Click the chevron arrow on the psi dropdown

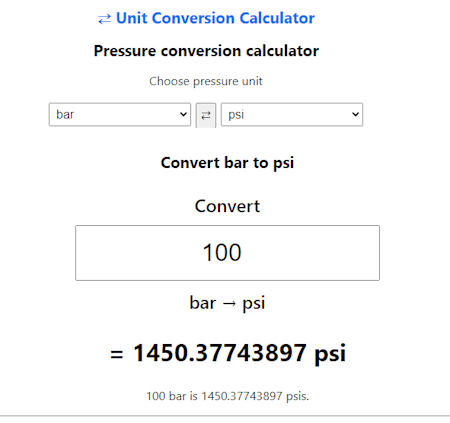click(x=355, y=115)
